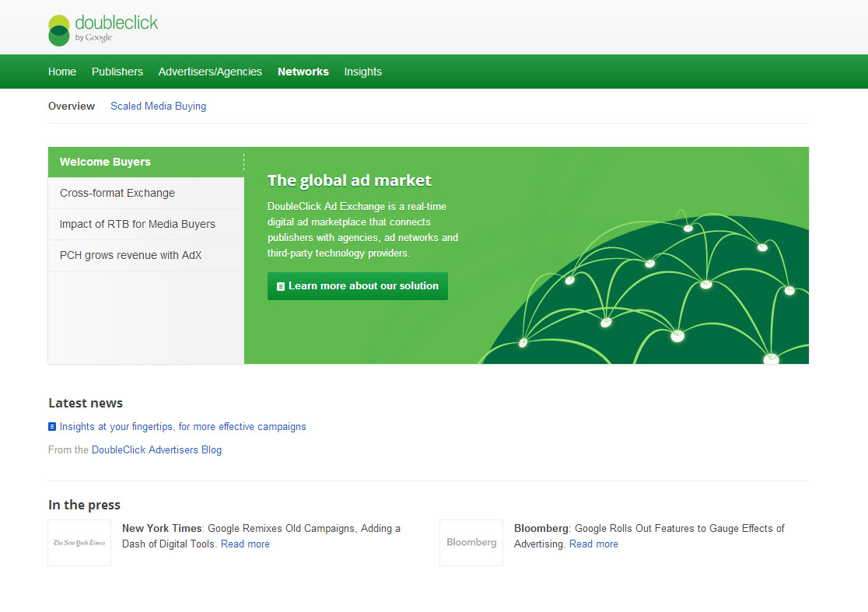Image resolution: width=868 pixels, height=612 pixels.
Task: Visit the DoubleClick Advertisers Blog link
Action: [x=156, y=450]
